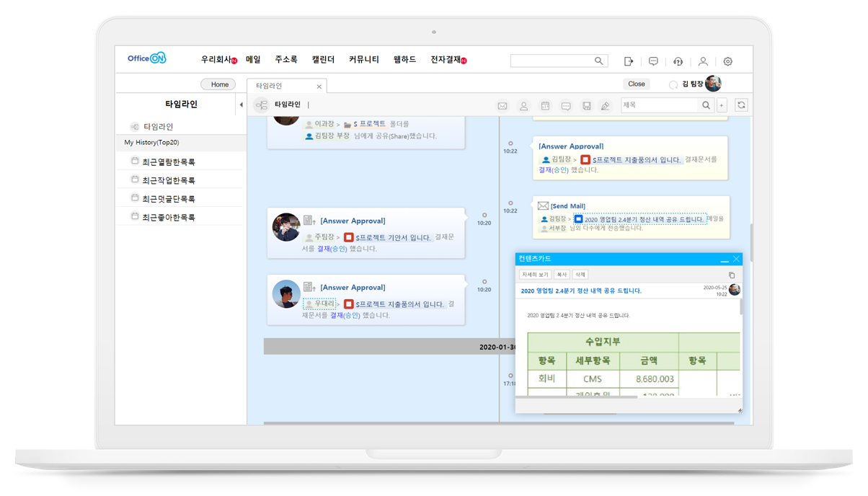Open the 최근댓글단목록 list item
The image size is (868, 496).
coord(169,198)
